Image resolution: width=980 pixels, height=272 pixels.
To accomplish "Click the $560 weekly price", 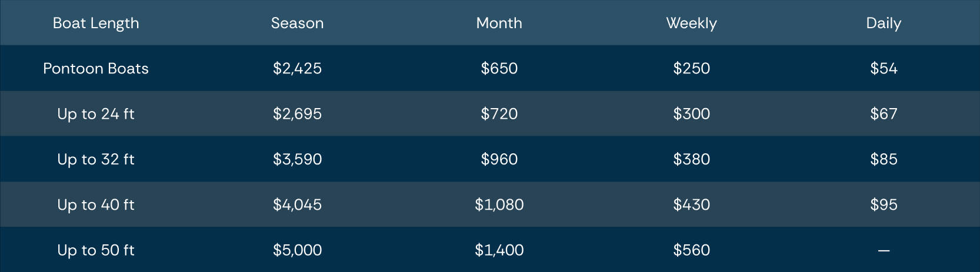I will (691, 250).
